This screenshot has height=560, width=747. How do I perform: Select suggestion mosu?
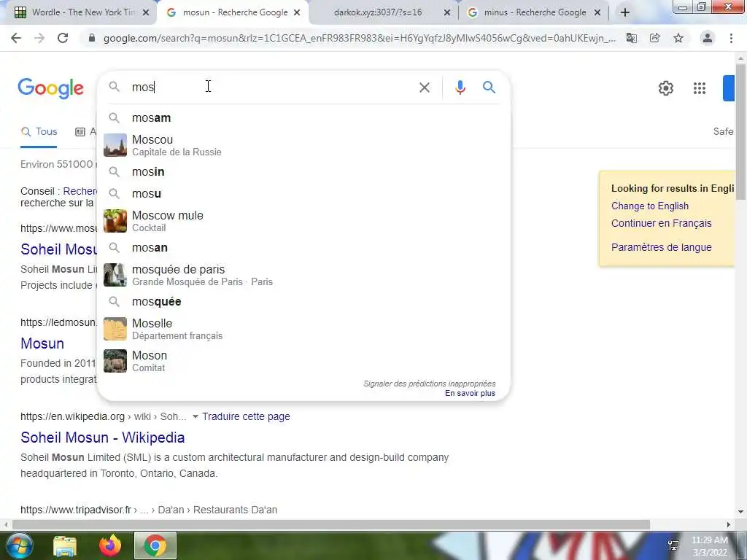click(303, 193)
